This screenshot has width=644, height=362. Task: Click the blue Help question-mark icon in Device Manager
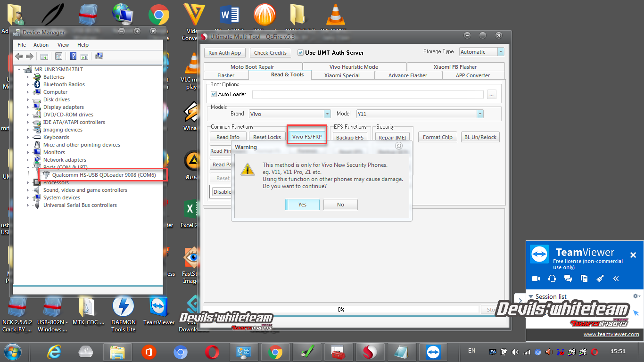[73, 56]
